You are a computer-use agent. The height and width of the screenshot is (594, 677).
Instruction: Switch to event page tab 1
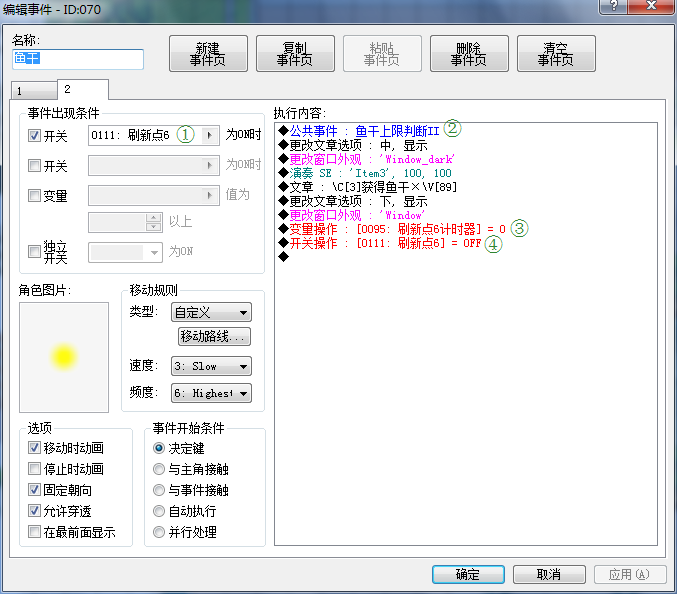click(33, 90)
